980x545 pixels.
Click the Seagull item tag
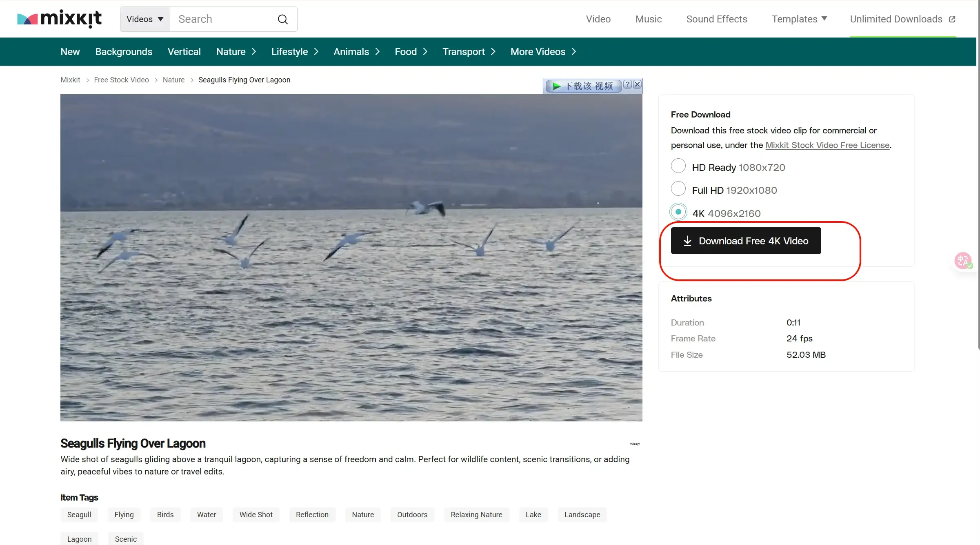[x=79, y=515]
